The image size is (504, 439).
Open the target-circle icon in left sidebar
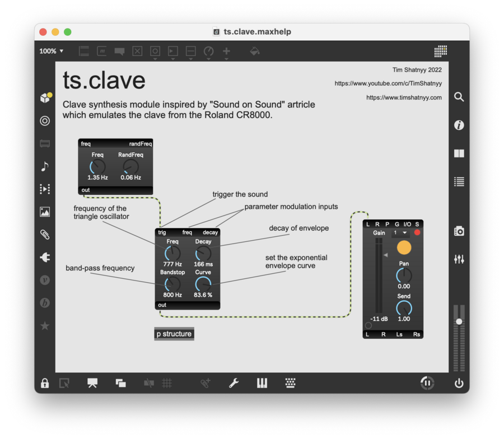(x=45, y=121)
